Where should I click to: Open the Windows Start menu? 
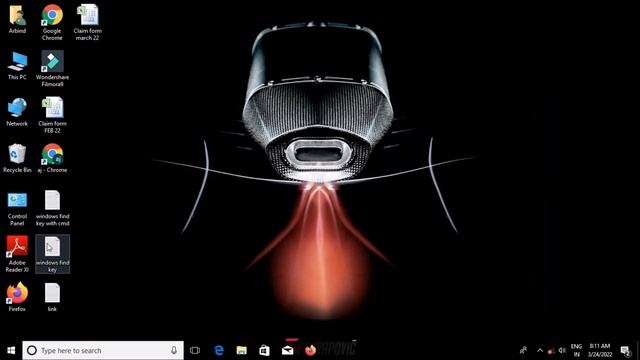11,350
